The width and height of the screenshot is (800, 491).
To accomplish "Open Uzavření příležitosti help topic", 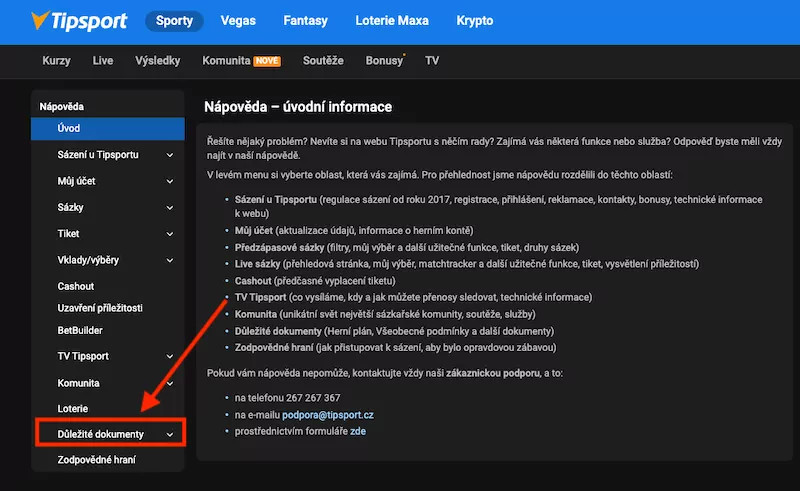I will (x=100, y=308).
